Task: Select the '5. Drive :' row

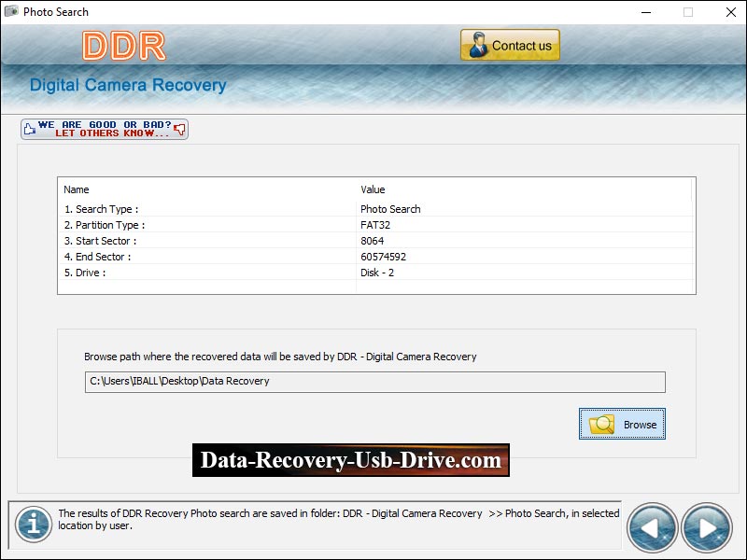Action: [376, 273]
